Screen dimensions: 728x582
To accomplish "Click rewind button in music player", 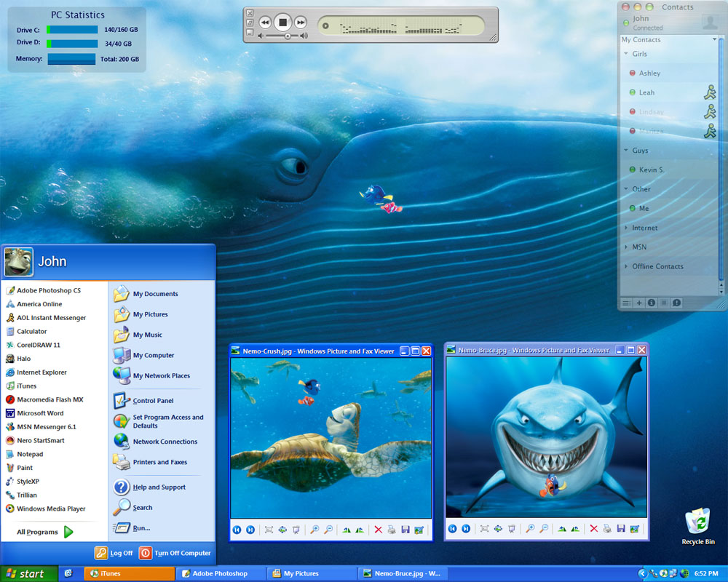I will 265,23.
